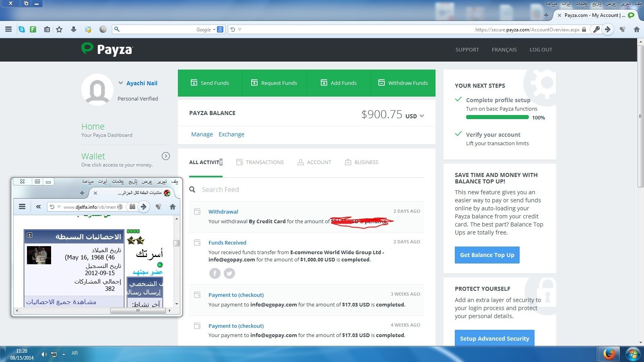Click the Wallet circled arrow icon
644x362 pixels.
coord(166,156)
